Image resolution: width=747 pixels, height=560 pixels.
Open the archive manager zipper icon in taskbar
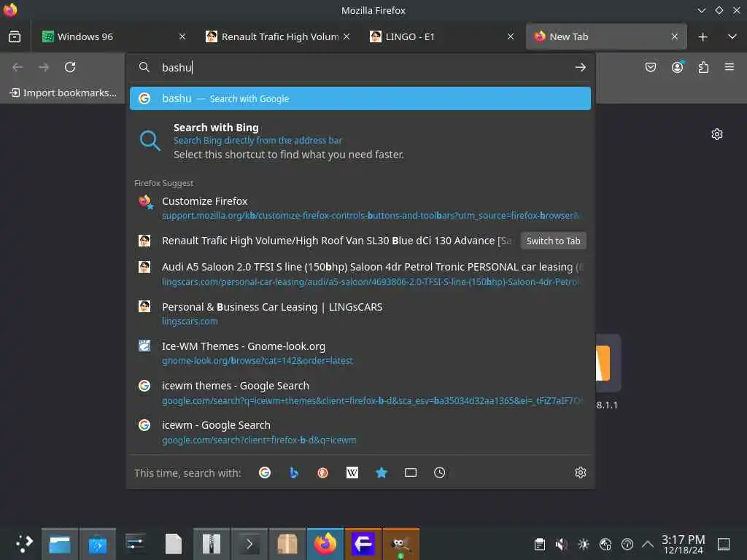pyautogui.click(x=211, y=544)
